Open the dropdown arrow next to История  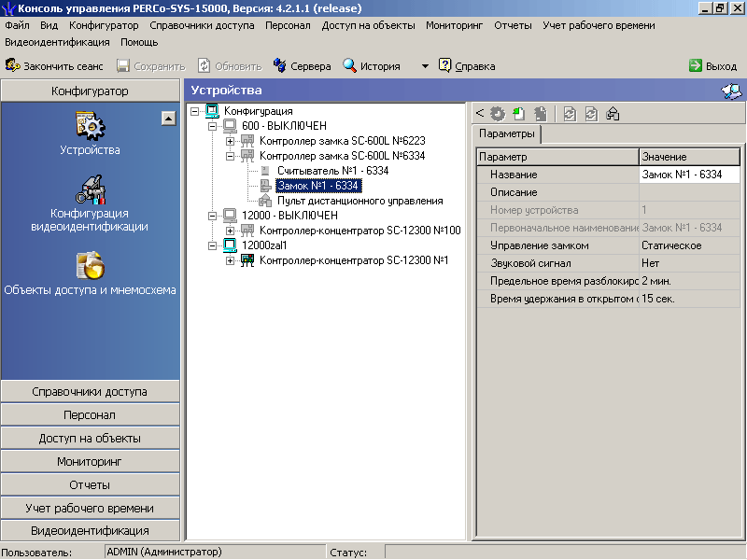(x=425, y=66)
